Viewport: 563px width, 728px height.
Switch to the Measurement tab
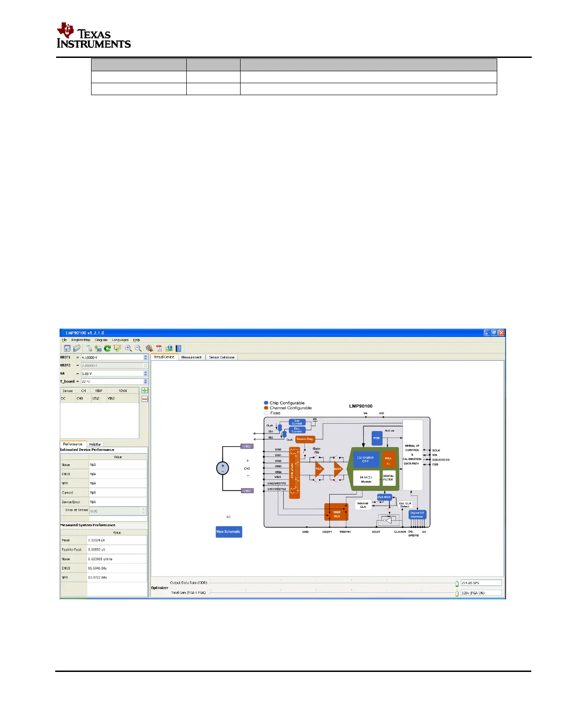[191, 357]
